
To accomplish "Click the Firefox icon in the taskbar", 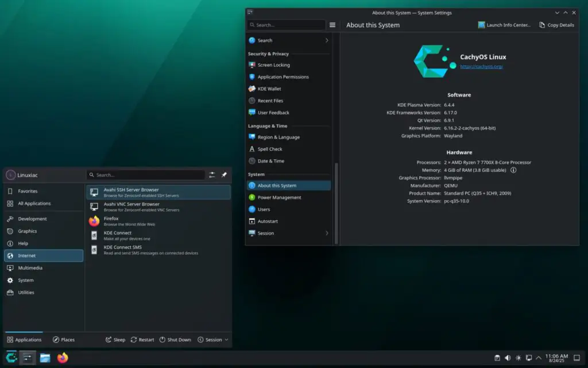I will coord(63,358).
